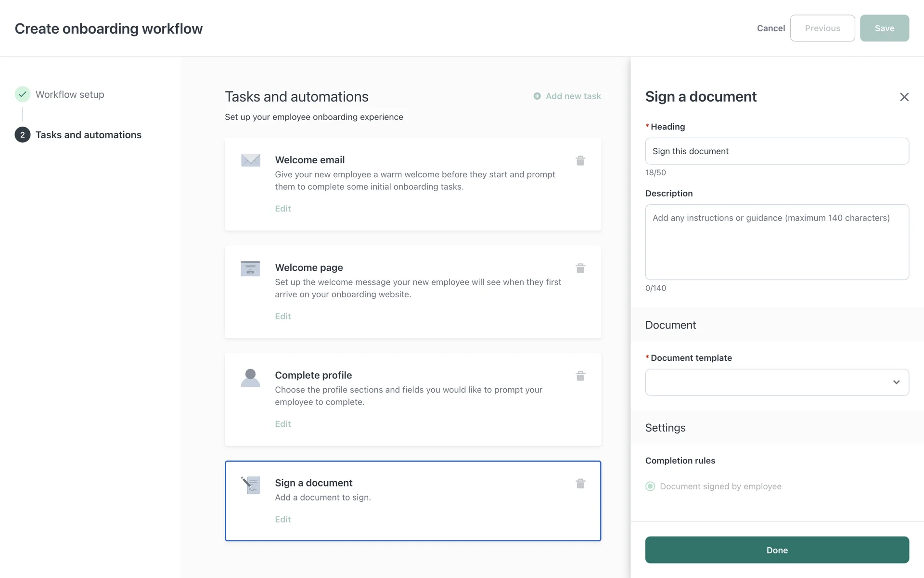924x578 pixels.
Task: Open the Document template dropdown
Action: [770, 382]
